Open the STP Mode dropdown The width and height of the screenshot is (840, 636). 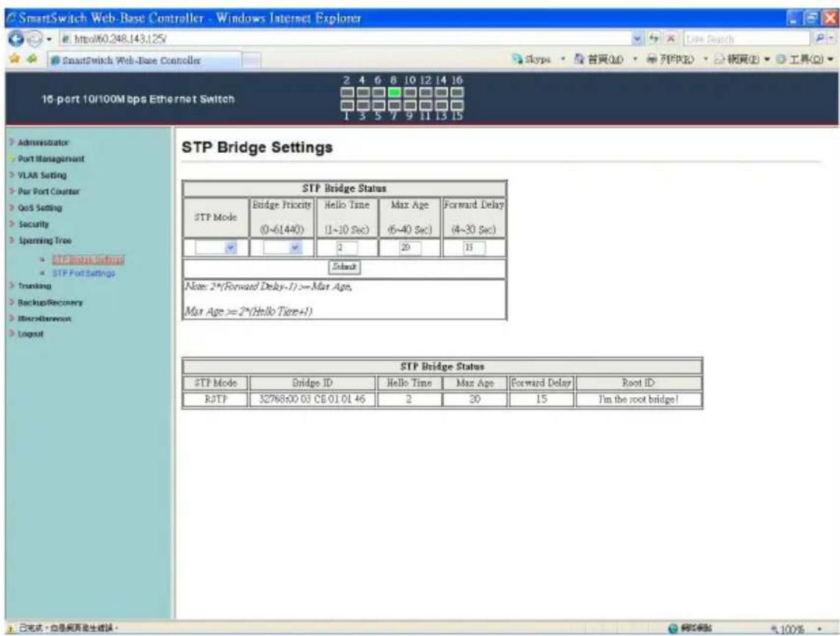coord(215,248)
